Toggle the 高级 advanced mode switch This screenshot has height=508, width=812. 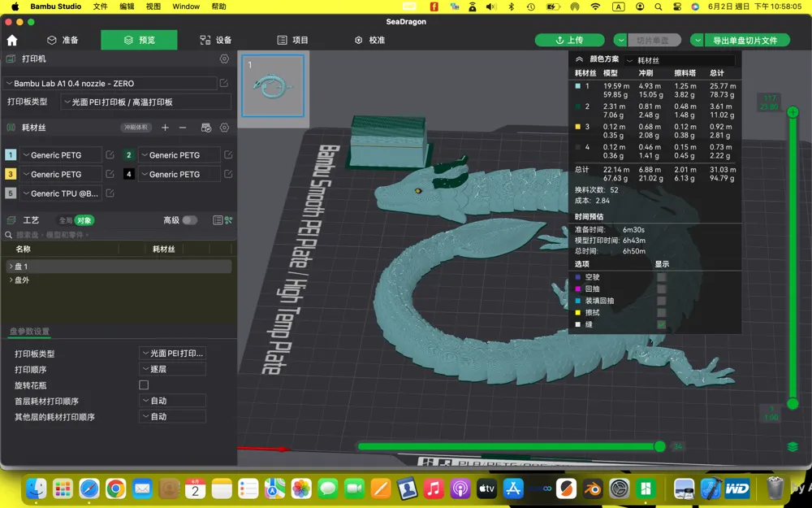(x=189, y=220)
